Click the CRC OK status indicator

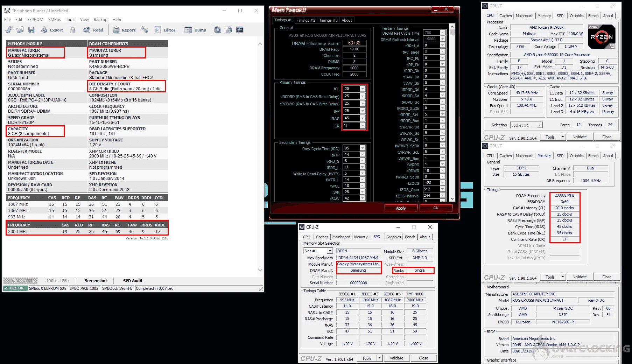point(15,288)
